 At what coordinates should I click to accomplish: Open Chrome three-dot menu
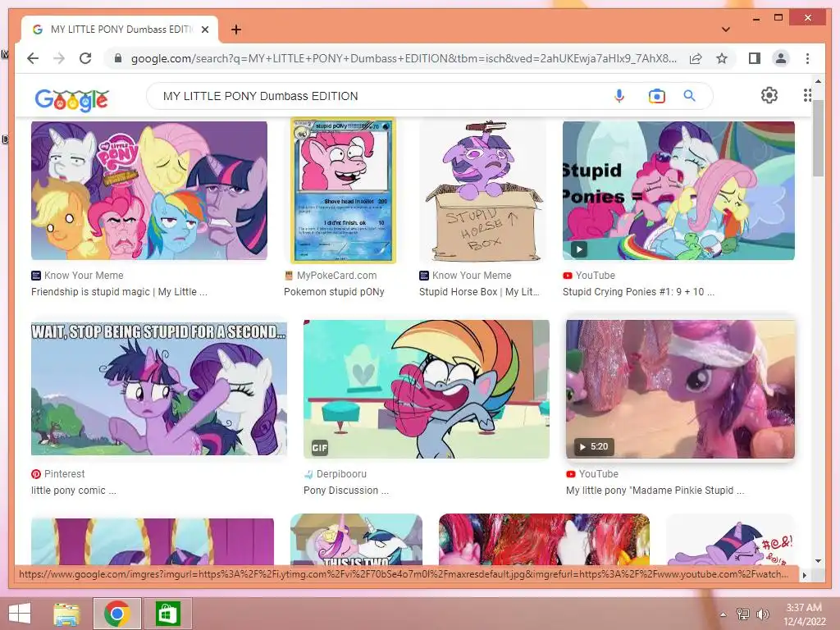pos(807,58)
